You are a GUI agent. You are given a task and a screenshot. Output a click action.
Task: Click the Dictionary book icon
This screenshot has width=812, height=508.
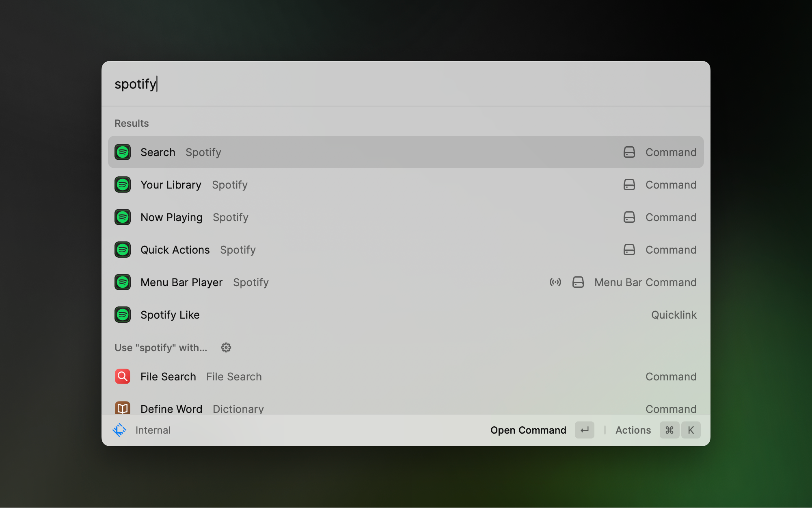pyautogui.click(x=123, y=408)
